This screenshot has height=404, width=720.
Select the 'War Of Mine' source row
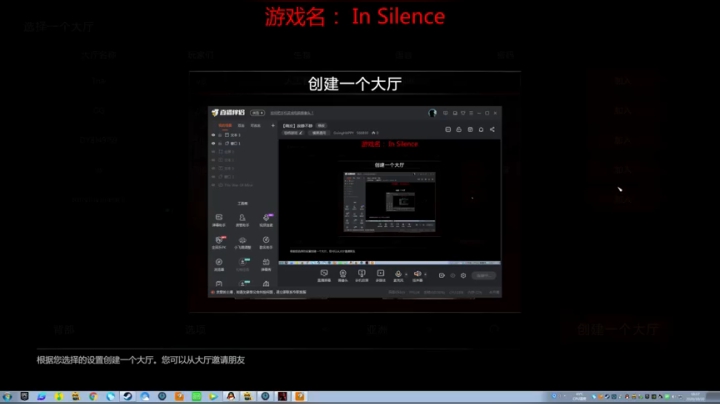click(x=242, y=185)
